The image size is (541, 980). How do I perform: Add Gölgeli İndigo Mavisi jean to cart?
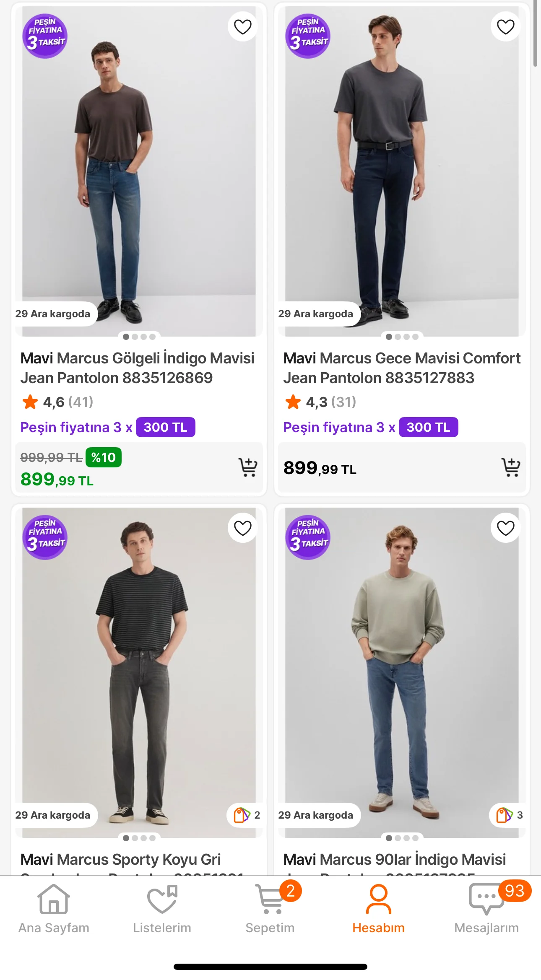248,467
